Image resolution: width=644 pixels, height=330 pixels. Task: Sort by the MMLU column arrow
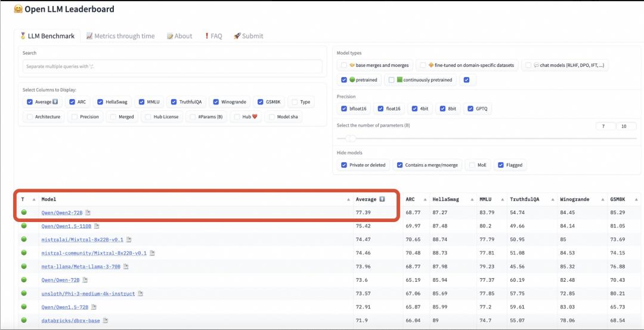503,199
